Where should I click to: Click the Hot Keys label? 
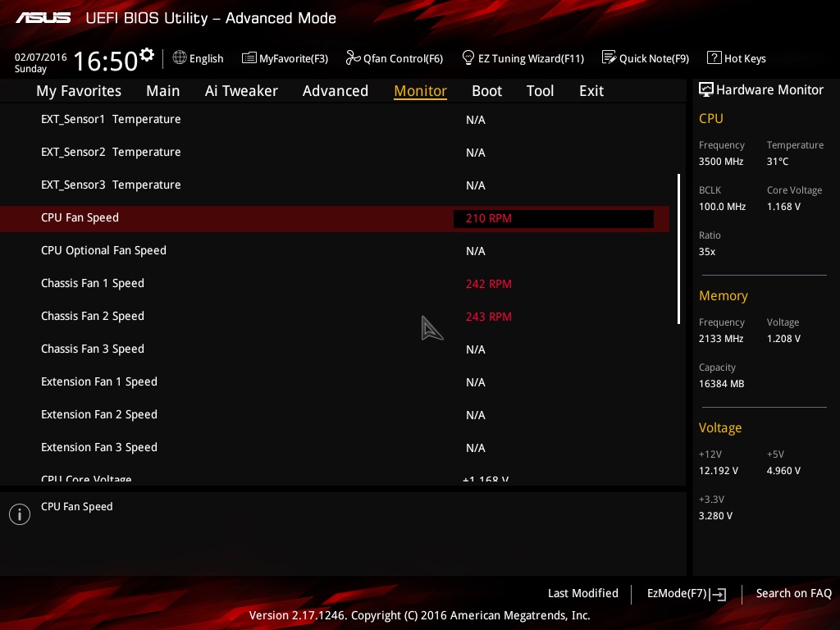(x=745, y=58)
